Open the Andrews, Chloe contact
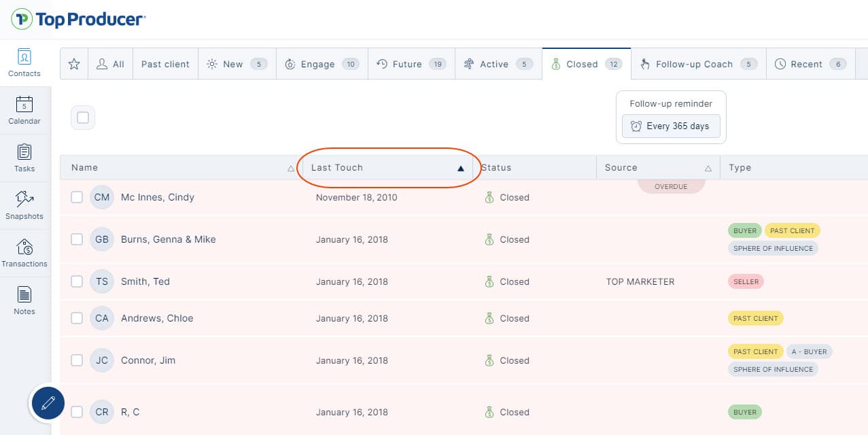 tap(157, 318)
